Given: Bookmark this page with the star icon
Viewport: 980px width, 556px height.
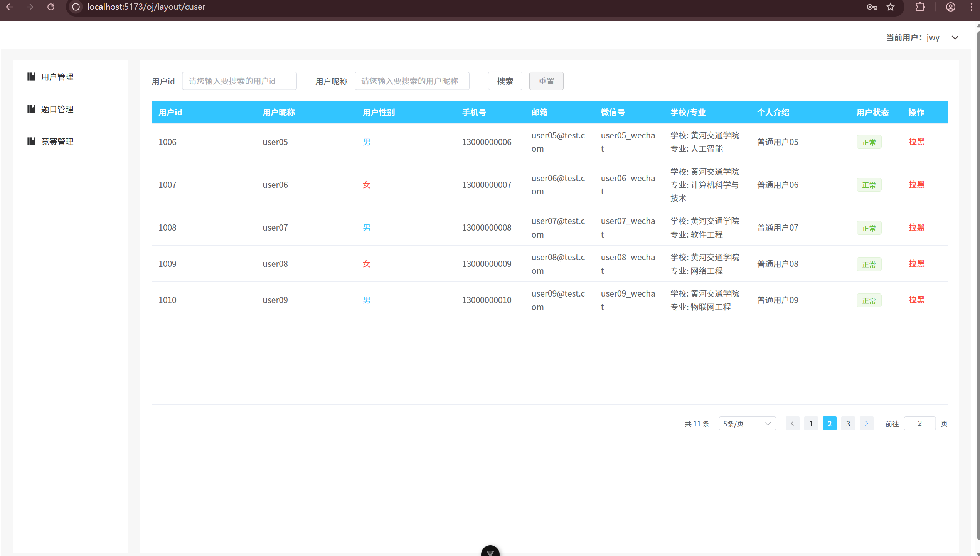Looking at the screenshot, I should click(x=891, y=7).
